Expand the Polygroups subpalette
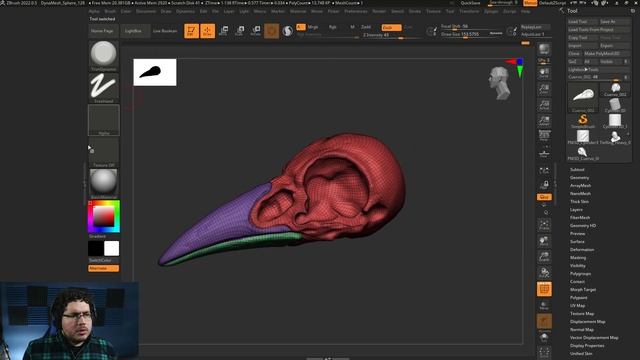The height and width of the screenshot is (360, 640). coord(580,273)
